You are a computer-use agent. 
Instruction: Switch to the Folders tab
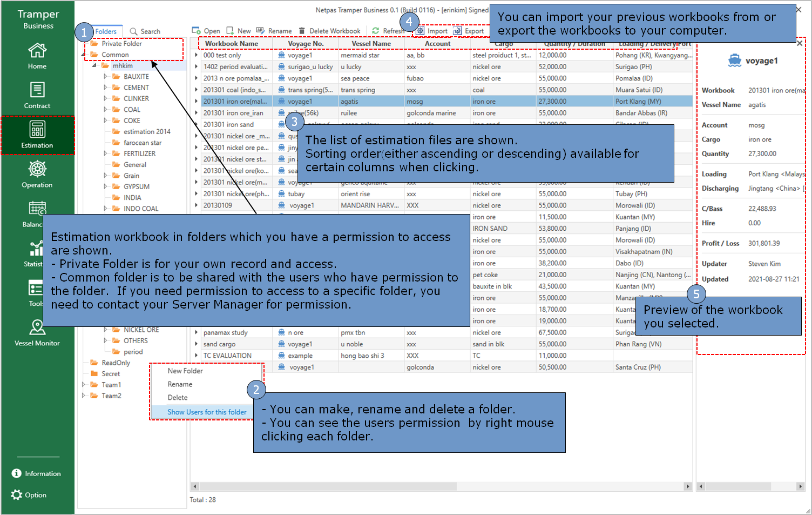coord(106,31)
